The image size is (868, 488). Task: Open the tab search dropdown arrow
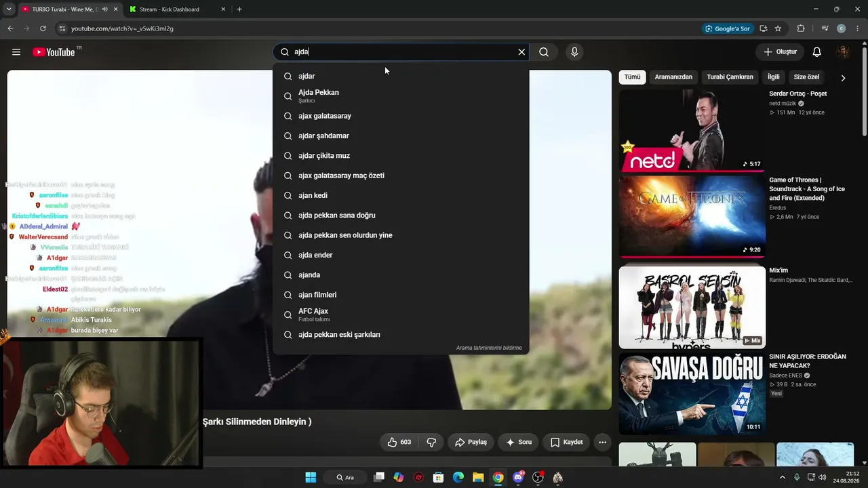click(x=9, y=9)
